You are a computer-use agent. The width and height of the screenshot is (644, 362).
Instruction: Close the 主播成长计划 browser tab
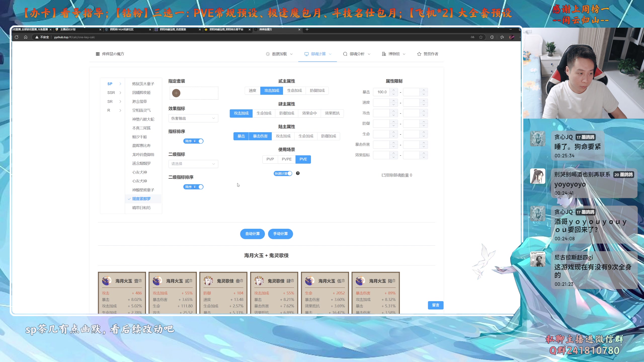(100, 29)
